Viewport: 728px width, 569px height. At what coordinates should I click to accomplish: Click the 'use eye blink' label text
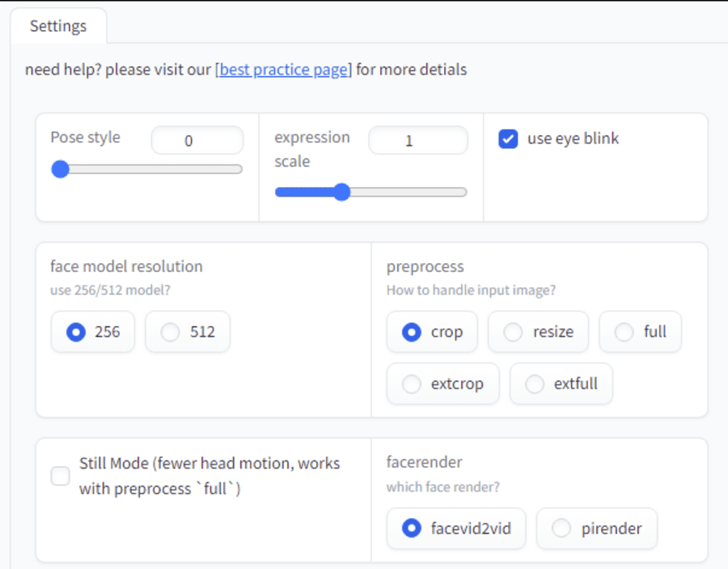coord(573,138)
